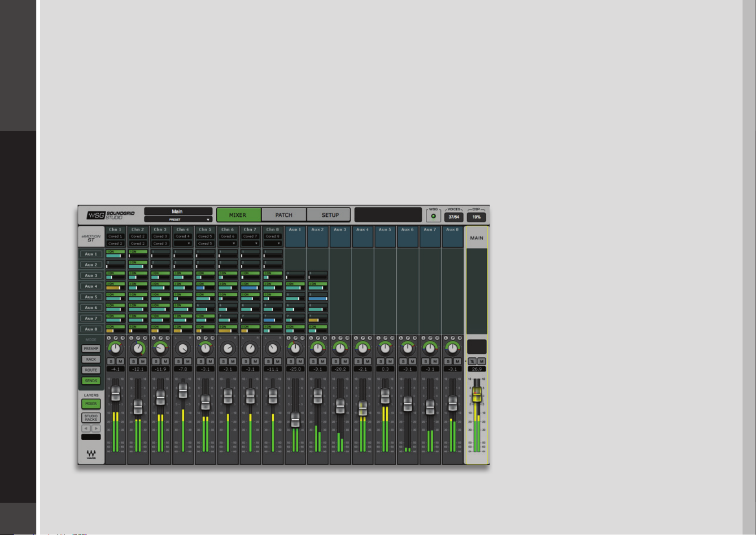Mute channel Chn 3
Image resolution: width=756 pixels, height=535 pixels.
pos(165,361)
